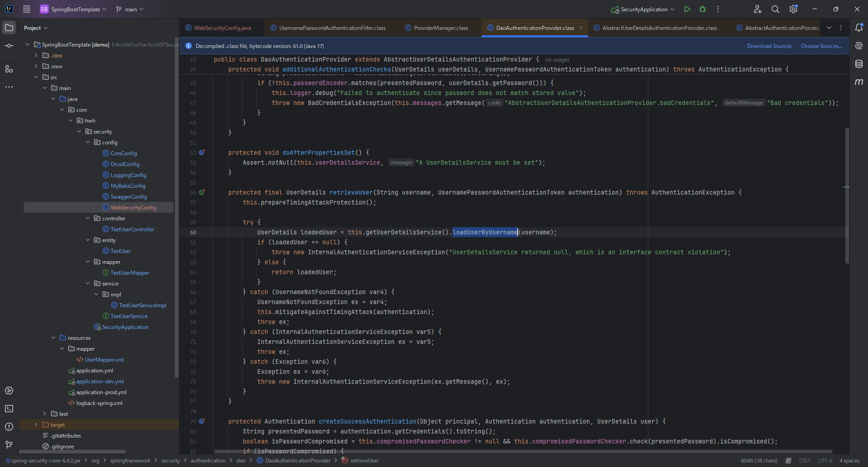Collapse the resources folder

[x=53, y=338]
